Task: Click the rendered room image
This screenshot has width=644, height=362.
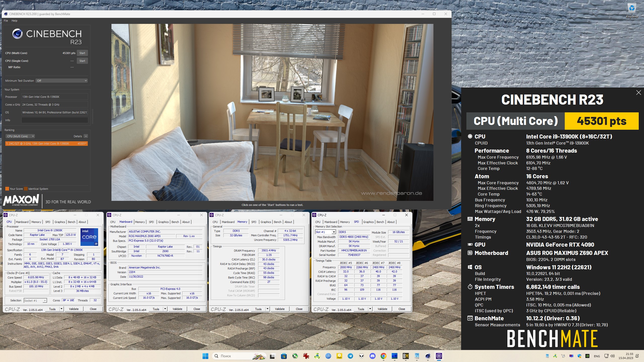Action: click(272, 112)
